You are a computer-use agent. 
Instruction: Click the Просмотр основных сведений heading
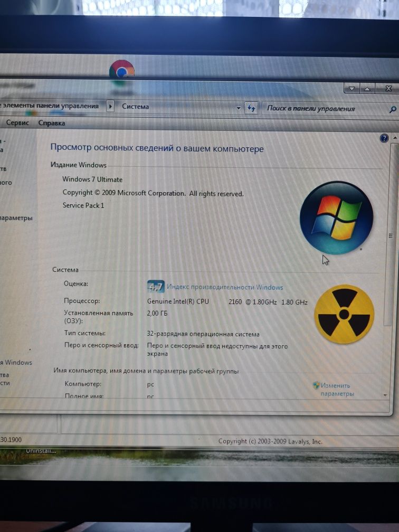[157, 148]
